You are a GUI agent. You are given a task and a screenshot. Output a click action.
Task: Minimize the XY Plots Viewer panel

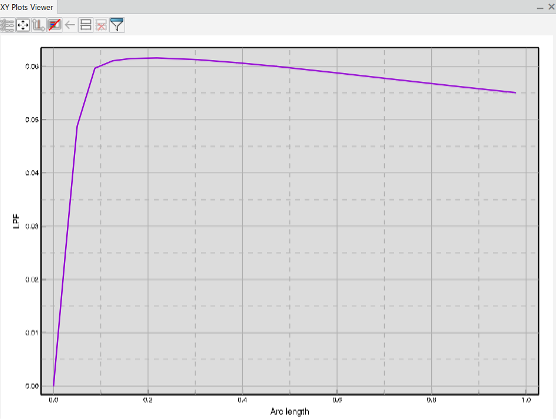pyautogui.click(x=540, y=7)
